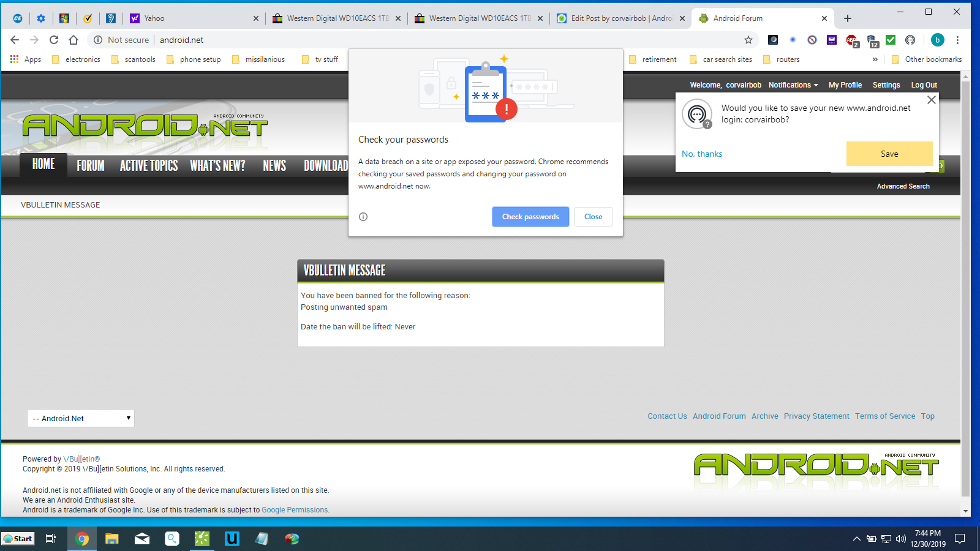This screenshot has height=551, width=980.
Task: Show hidden system tray icons
Action: 856,539
